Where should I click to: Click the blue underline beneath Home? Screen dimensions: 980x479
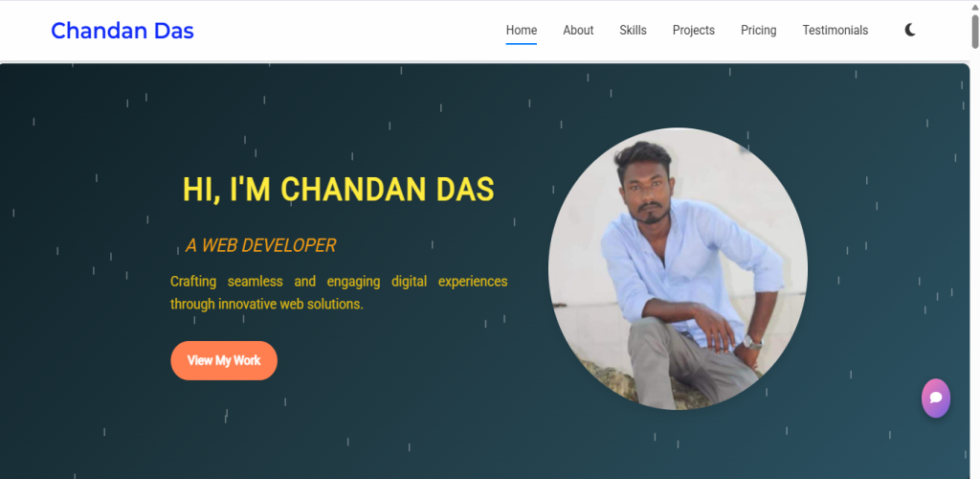pyautogui.click(x=522, y=44)
